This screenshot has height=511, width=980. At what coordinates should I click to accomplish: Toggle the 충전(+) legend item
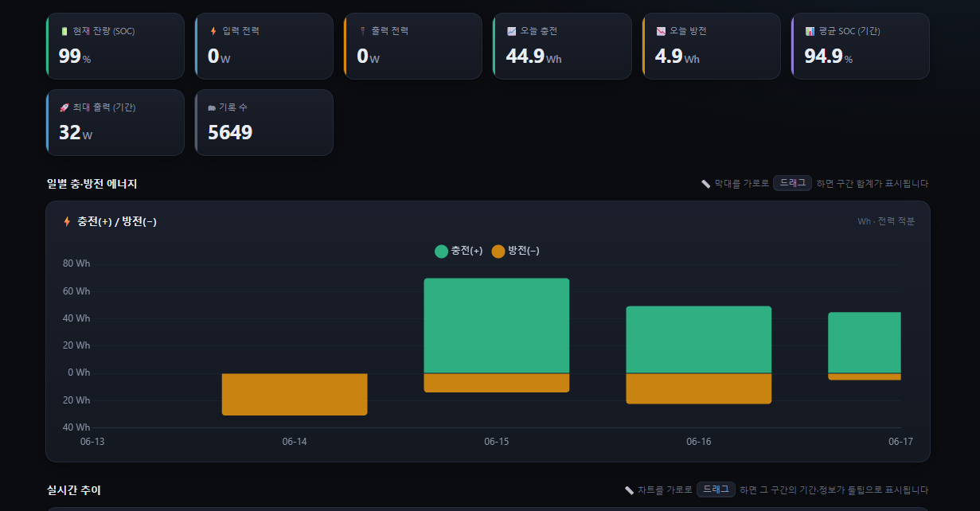click(459, 251)
